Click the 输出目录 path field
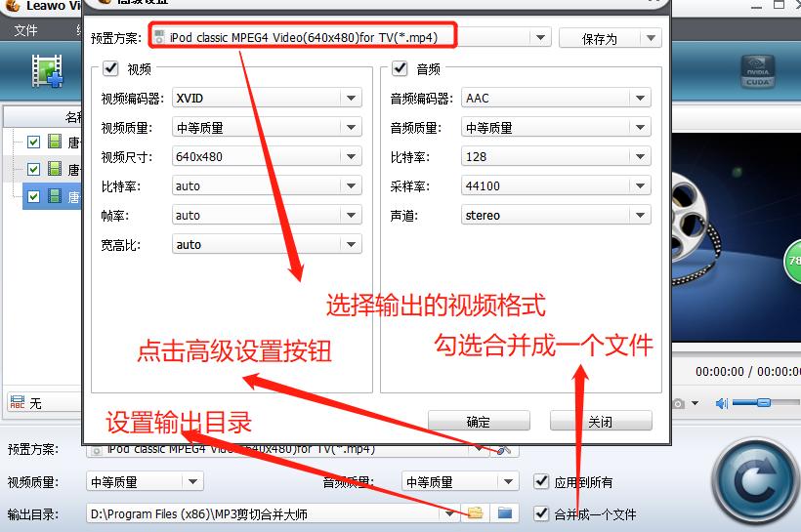Image resolution: width=801 pixels, height=532 pixels. 263,513
